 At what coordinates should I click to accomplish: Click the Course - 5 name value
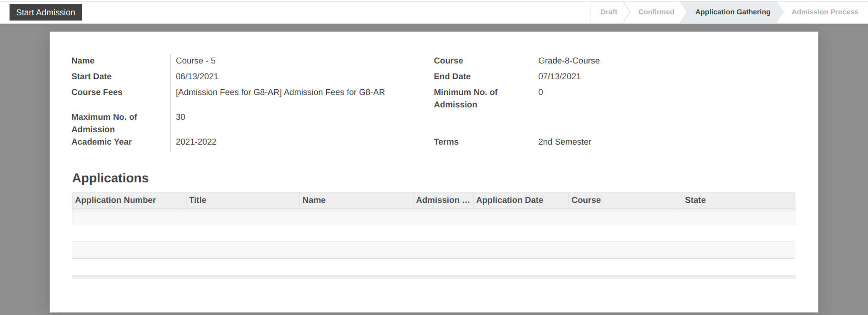click(x=196, y=61)
